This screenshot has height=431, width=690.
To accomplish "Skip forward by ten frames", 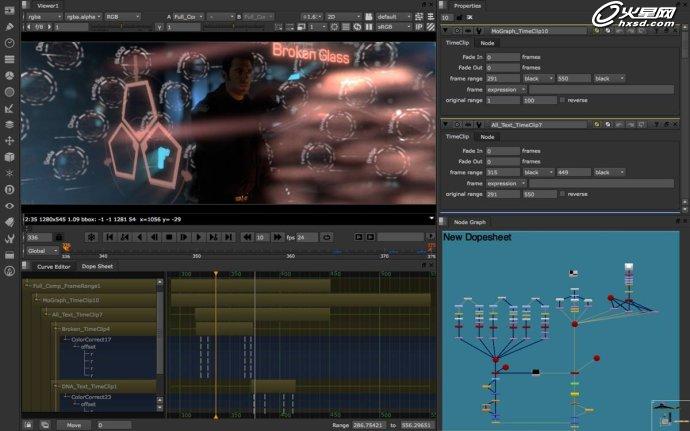I will [277, 237].
